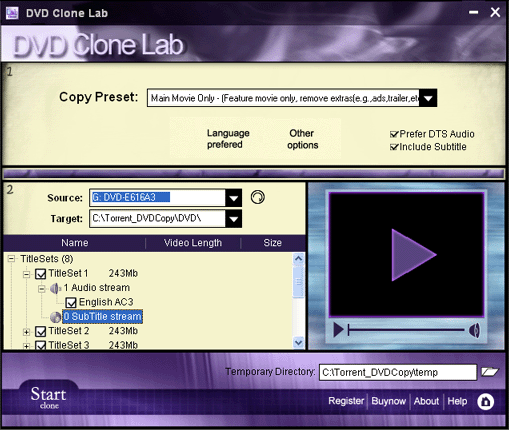The height and width of the screenshot is (430, 509).
Task: Click scroll down arrow in title list
Action: (298, 342)
